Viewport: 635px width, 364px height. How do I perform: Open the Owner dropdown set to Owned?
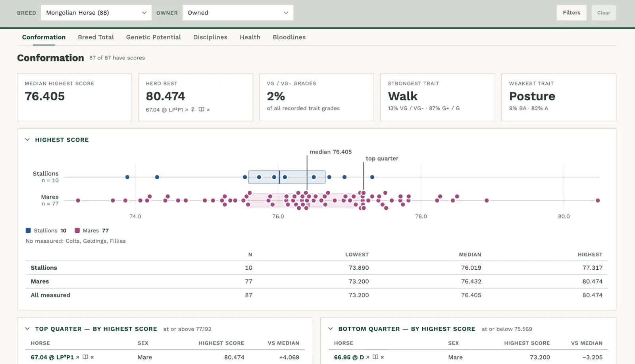238,13
